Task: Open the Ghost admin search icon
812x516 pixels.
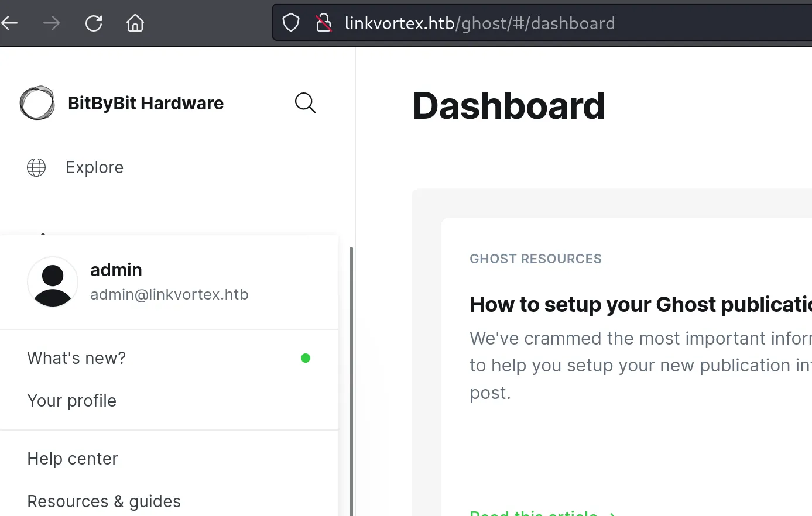Action: pyautogui.click(x=306, y=103)
